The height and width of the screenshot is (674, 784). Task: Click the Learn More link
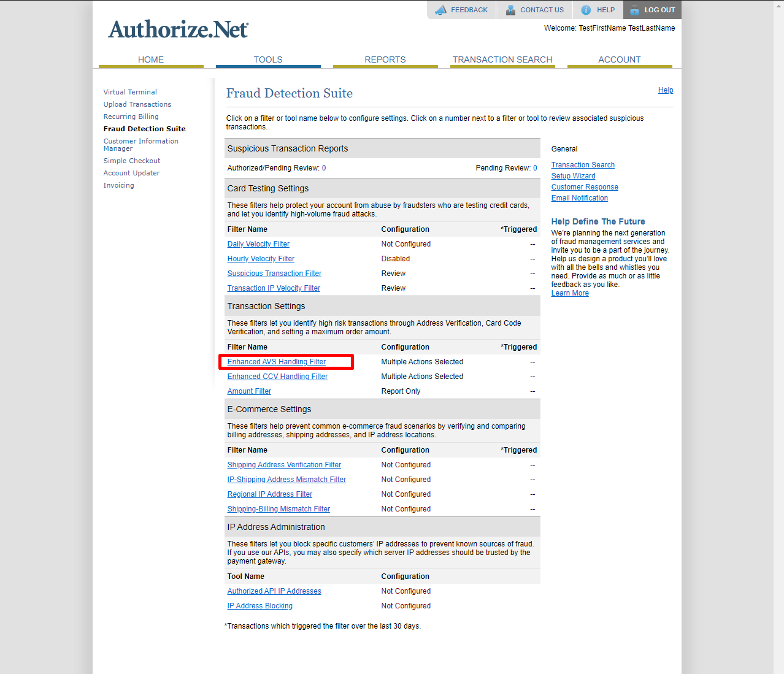[x=570, y=293]
